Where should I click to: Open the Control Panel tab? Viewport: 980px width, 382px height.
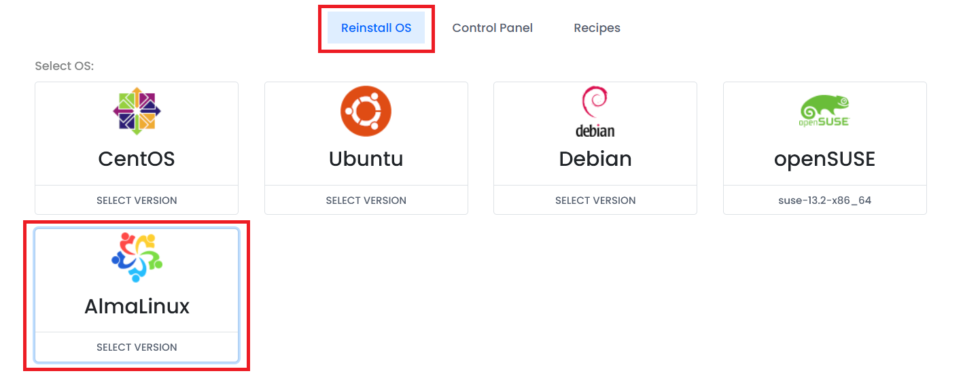coord(493,28)
